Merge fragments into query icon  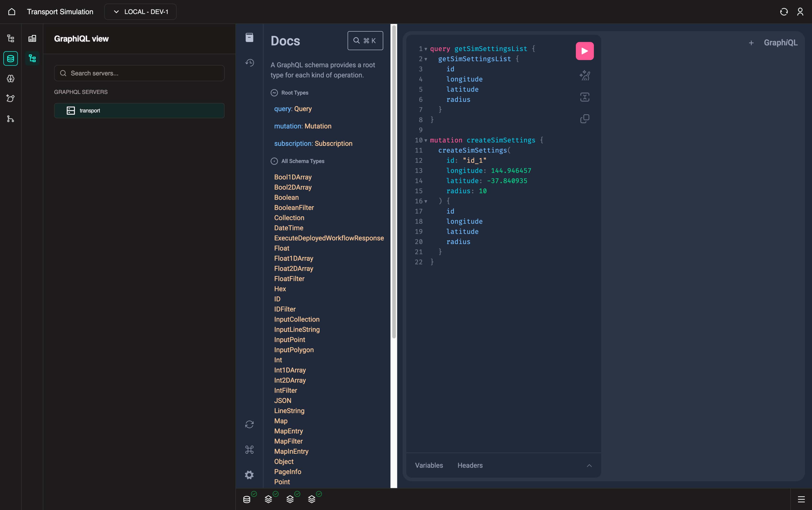coord(584,97)
